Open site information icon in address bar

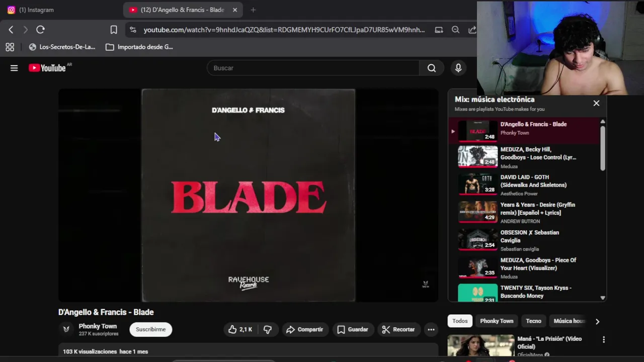point(133,30)
